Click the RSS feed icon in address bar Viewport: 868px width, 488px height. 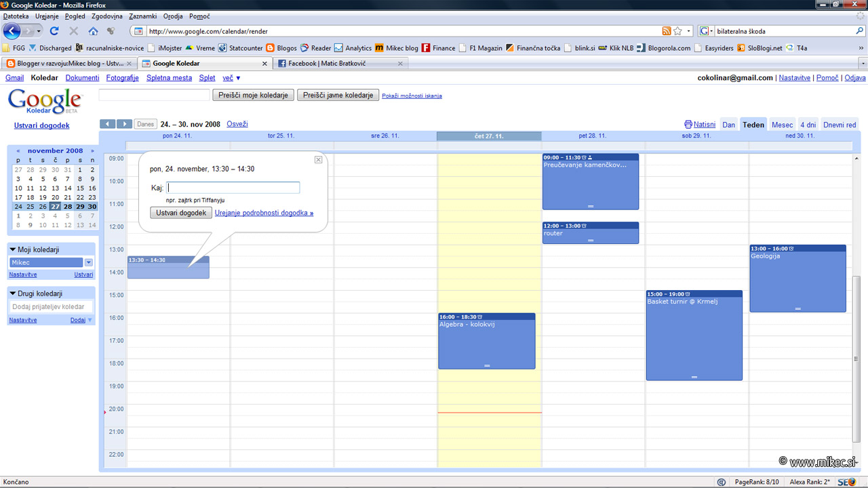668,30
